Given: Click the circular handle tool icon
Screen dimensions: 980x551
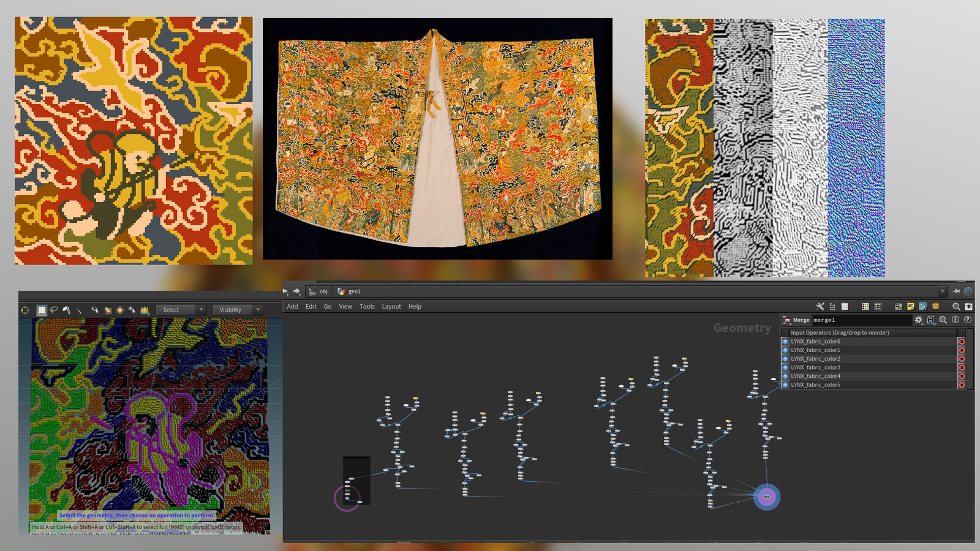Looking at the screenshot, I should click(25, 310).
